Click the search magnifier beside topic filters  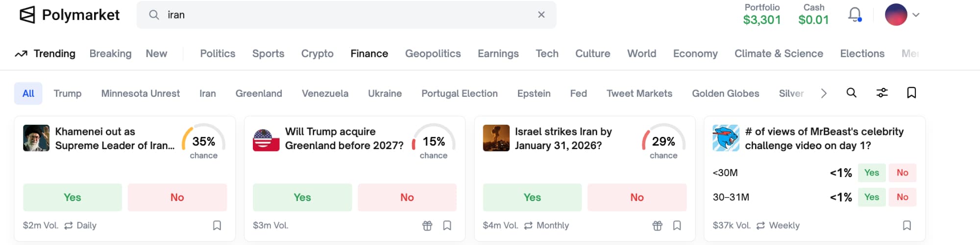(852, 93)
